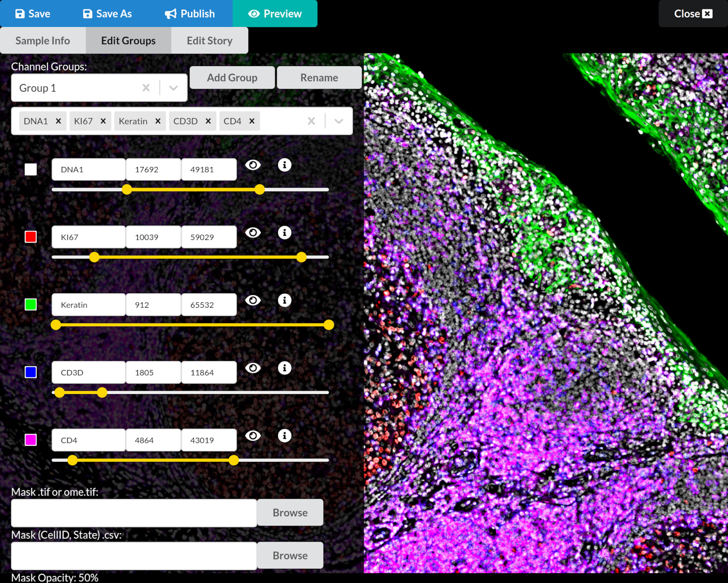The width and height of the screenshot is (728, 583).
Task: Click Keratin upper range slider handle
Action: point(329,324)
